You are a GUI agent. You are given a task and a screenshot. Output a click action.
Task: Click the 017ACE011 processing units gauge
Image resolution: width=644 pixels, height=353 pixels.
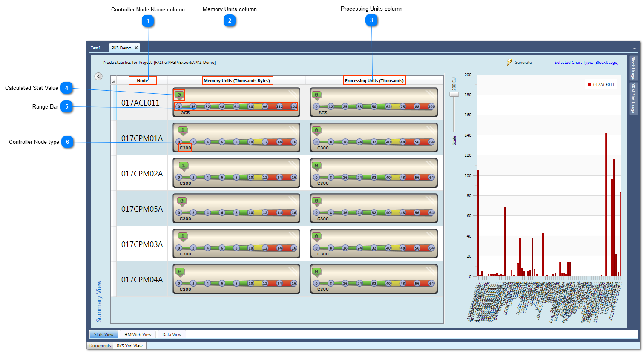coord(374,102)
